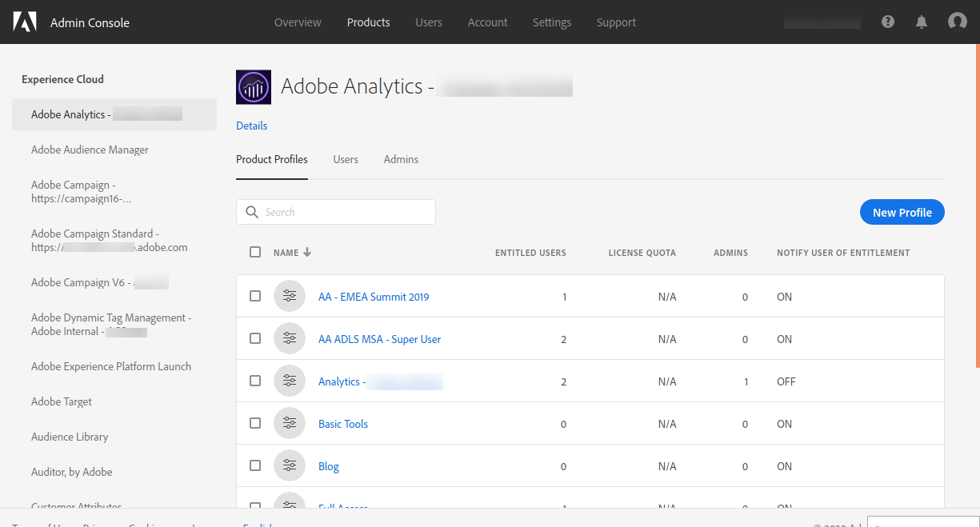Tick the select-all checkbox in the header

point(255,252)
